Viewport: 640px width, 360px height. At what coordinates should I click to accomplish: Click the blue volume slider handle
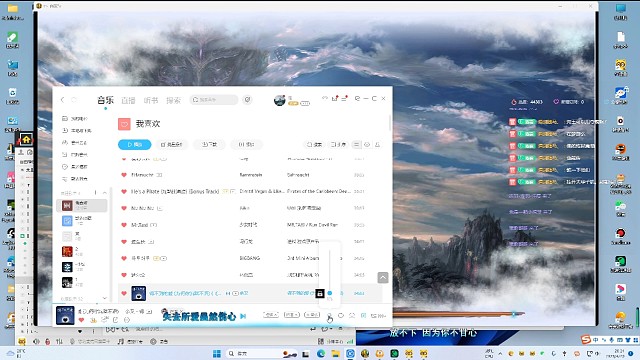(x=329, y=293)
